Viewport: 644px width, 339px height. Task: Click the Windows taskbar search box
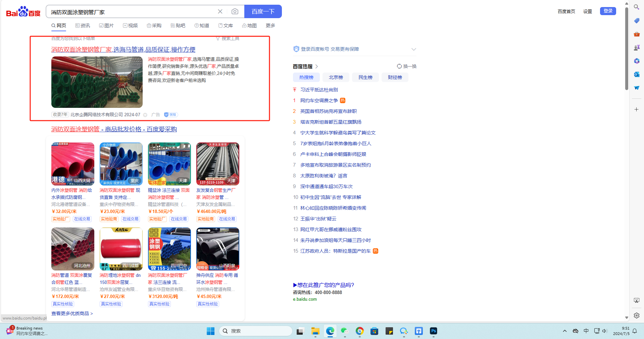coord(255,331)
